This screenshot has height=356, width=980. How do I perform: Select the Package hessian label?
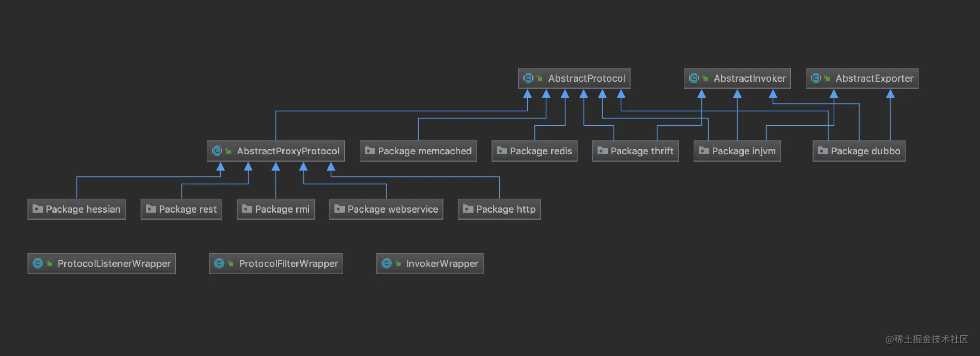pos(83,209)
